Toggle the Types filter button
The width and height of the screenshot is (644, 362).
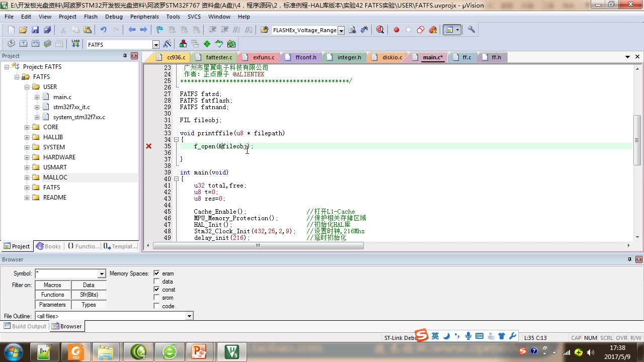pyautogui.click(x=89, y=305)
